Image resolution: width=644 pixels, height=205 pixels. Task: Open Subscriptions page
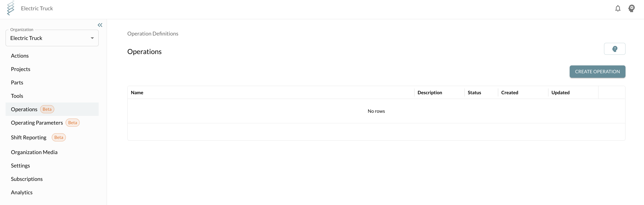point(27,179)
